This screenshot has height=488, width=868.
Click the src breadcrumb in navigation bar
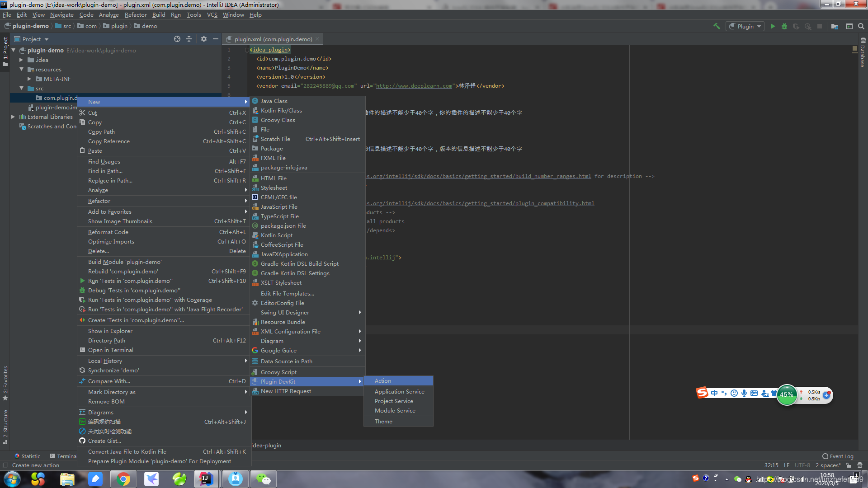63,26
